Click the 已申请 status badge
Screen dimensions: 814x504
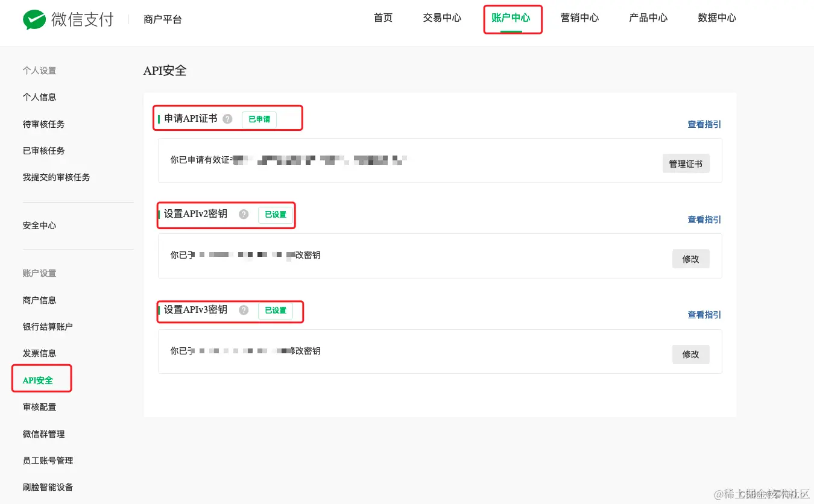pos(259,119)
